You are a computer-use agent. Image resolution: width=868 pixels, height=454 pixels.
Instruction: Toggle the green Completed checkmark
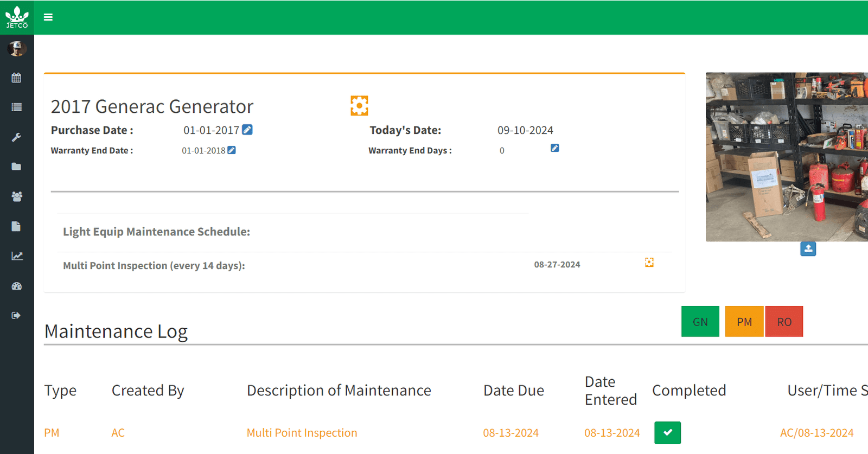(667, 433)
